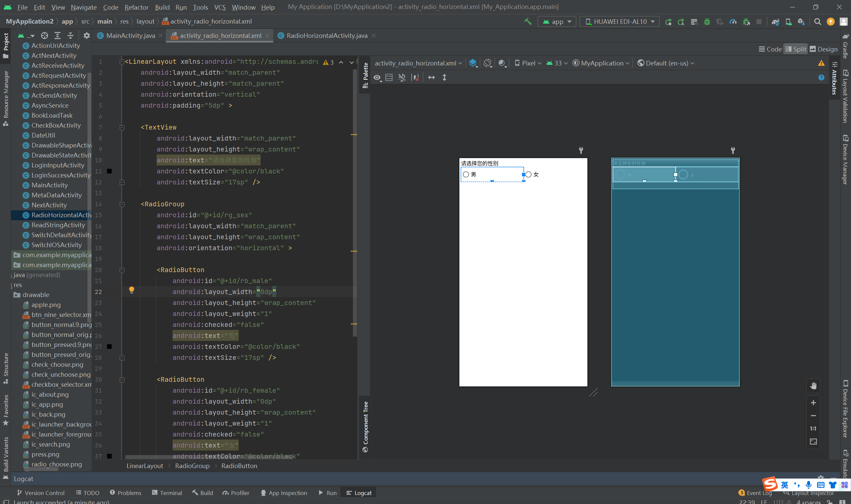
Task: Toggle view options eye icon
Action: (377, 78)
